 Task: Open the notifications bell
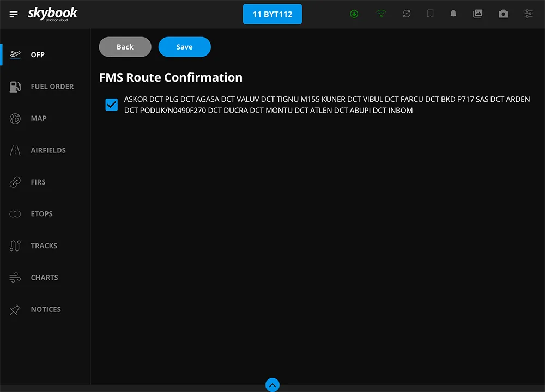453,14
